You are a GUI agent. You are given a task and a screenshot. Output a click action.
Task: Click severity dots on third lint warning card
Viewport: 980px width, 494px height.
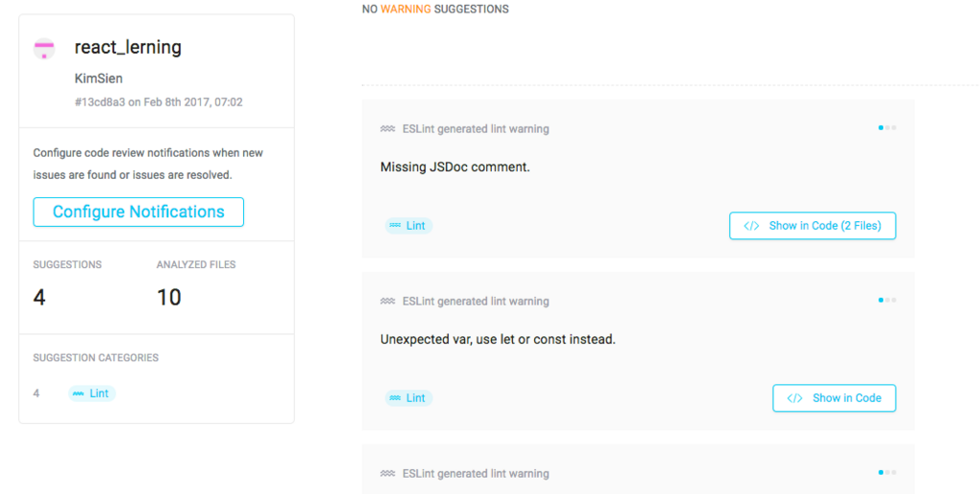pyautogui.click(x=887, y=473)
